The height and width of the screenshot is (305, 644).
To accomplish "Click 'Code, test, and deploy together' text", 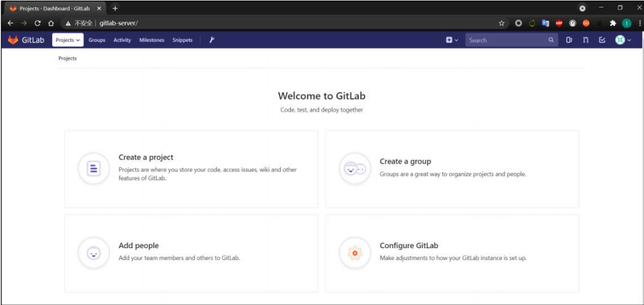I will (321, 110).
